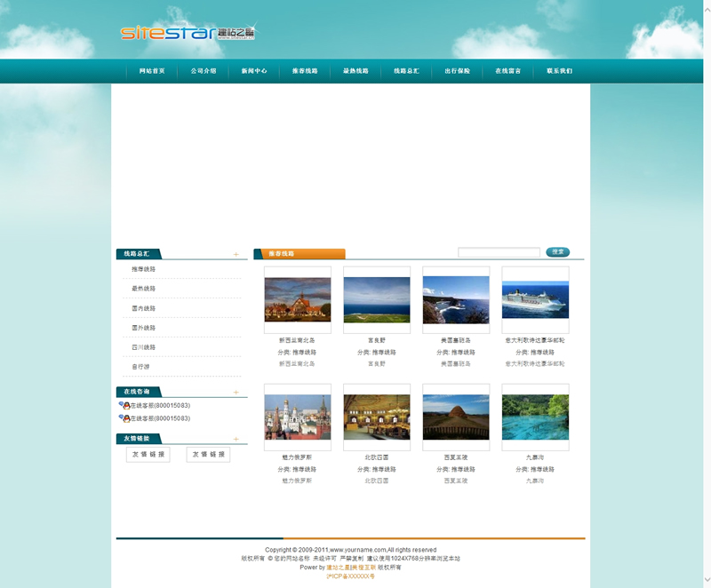This screenshot has height=588, width=711.
Task: Click the first 在线客服 QQ penguin icon
Action: pos(124,405)
